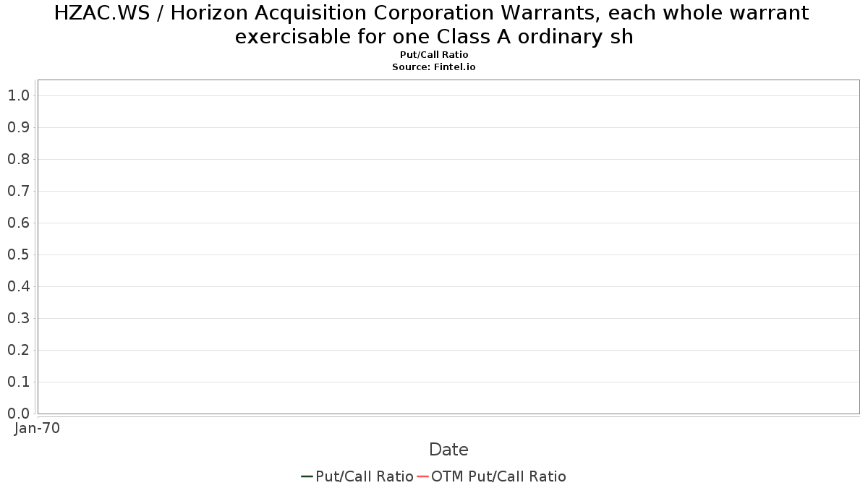Select the Put/Call Ratio subtitle under the title
The width and height of the screenshot is (868, 488).
(434, 55)
